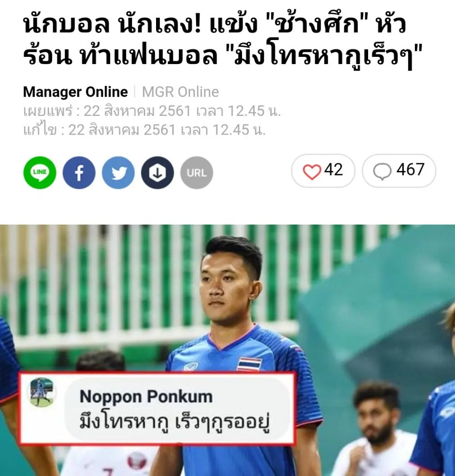
Task: Click the dark hexagon download arrow icon
Action: 157,173
